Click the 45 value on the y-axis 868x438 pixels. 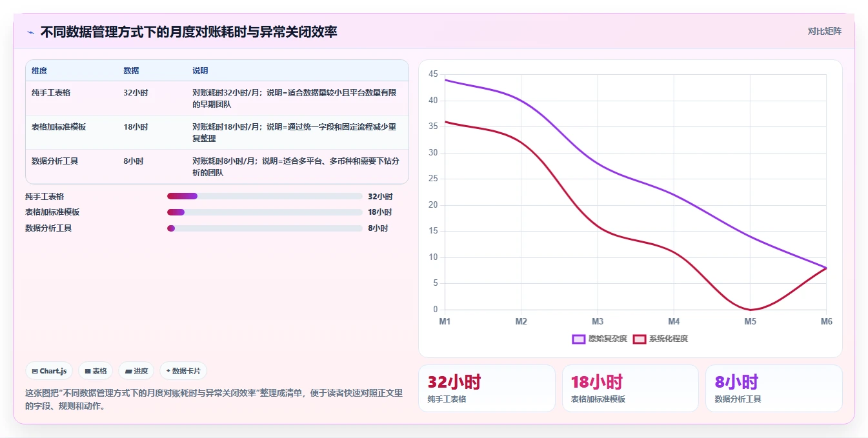(433, 74)
